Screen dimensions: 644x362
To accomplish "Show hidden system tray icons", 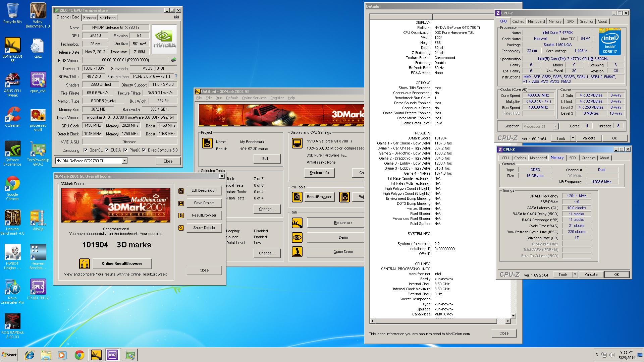I will click(597, 355).
